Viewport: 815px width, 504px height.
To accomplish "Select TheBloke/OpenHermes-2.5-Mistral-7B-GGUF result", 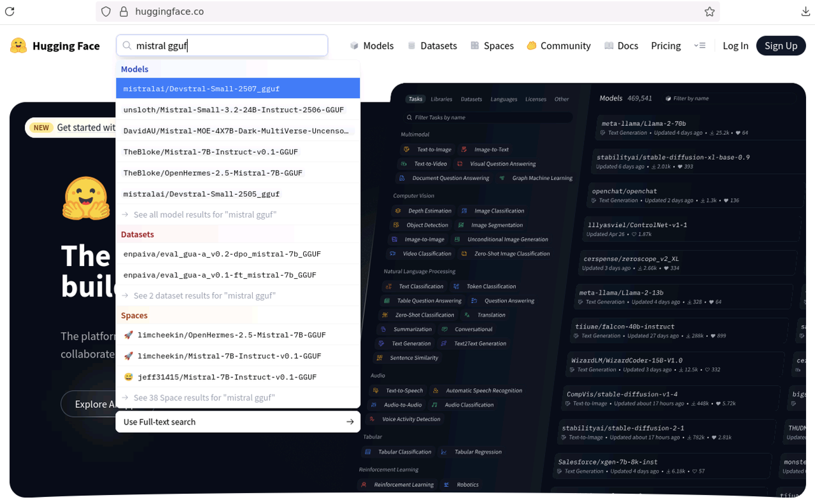I will pyautogui.click(x=238, y=172).
